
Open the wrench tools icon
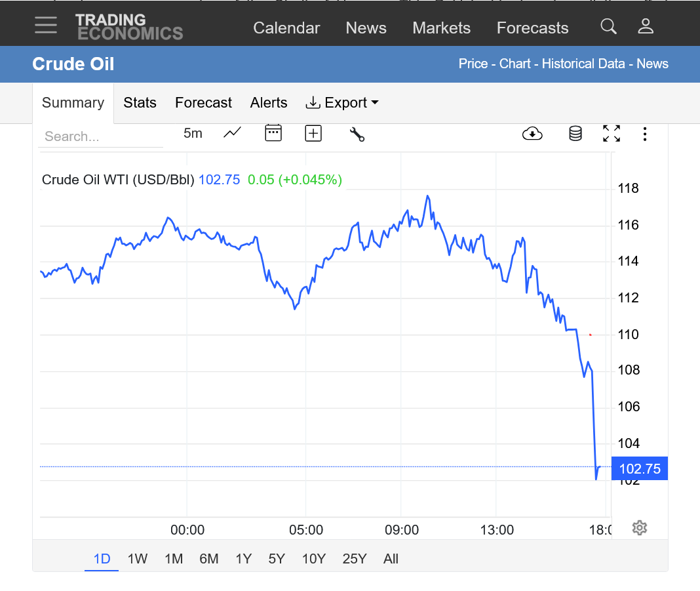click(357, 134)
